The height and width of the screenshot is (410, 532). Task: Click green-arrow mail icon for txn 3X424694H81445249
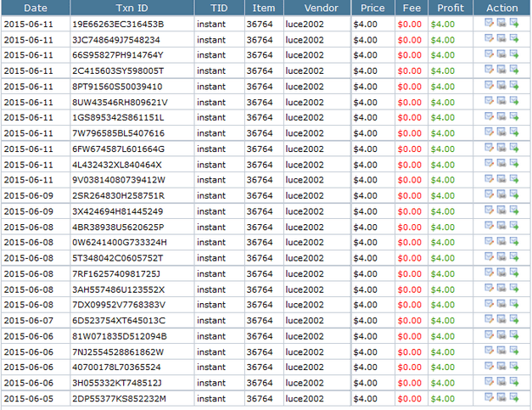pyautogui.click(x=514, y=210)
